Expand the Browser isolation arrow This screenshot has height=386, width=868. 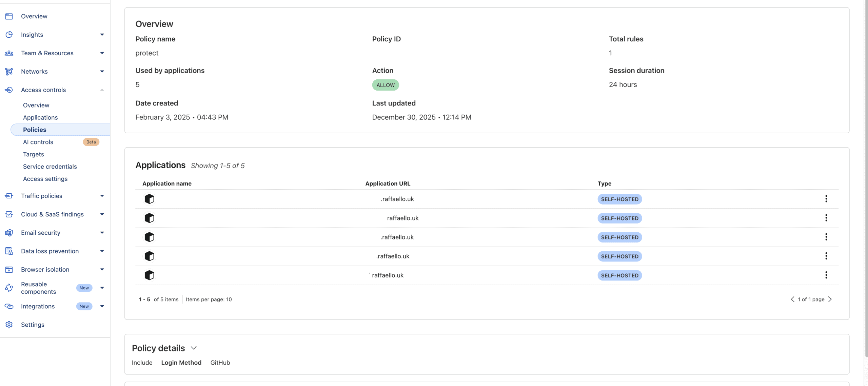click(x=102, y=270)
